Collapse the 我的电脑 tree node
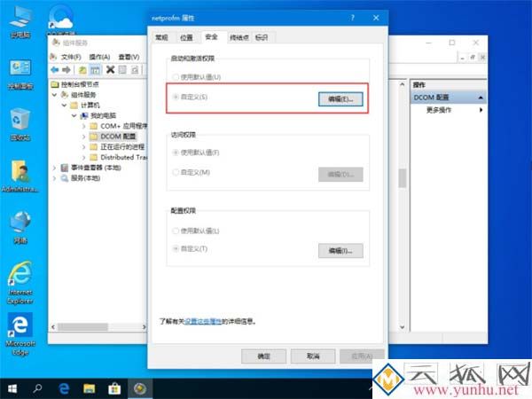Image resolution: width=532 pixels, height=399 pixels. 74,115
